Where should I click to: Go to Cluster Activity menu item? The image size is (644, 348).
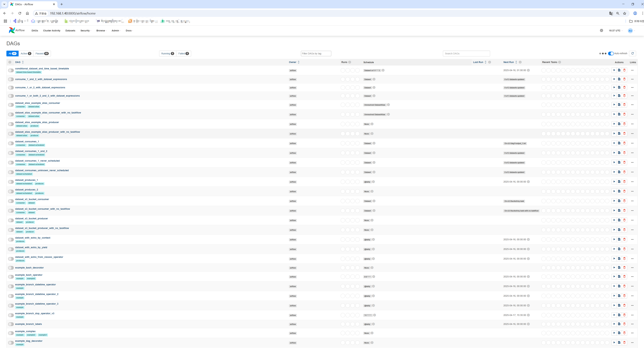tap(51, 31)
